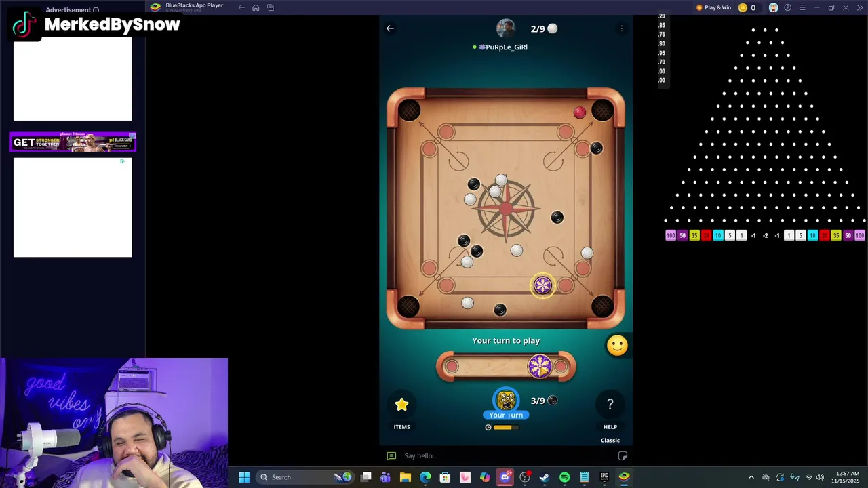The width and height of the screenshot is (868, 488).
Task: Click the chat bubble icon left of Say hello
Action: (x=391, y=455)
